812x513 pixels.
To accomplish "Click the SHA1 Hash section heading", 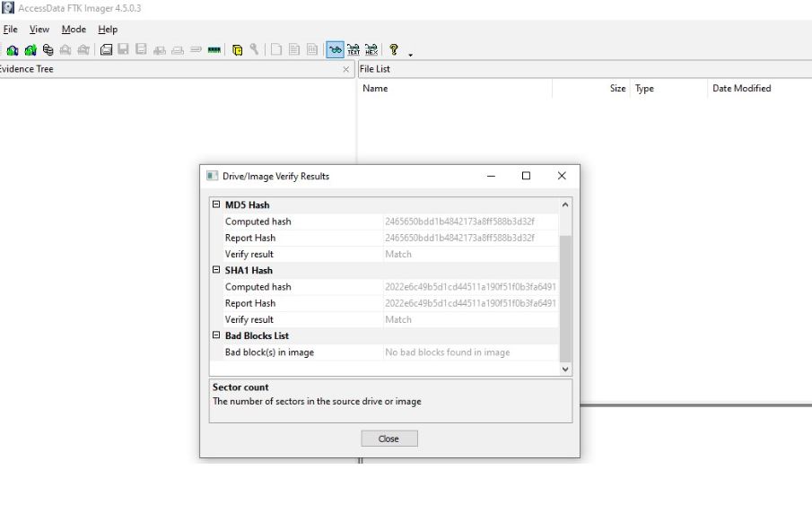I will click(249, 270).
